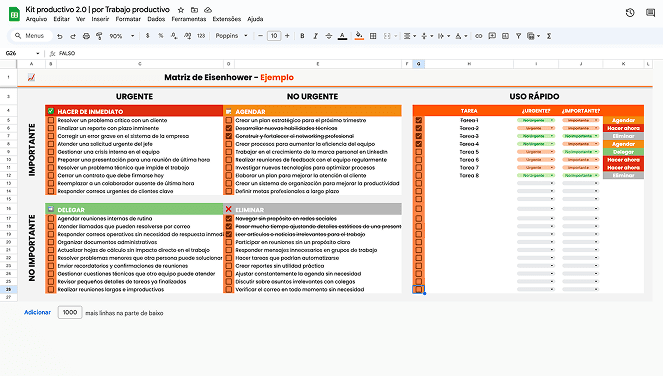663x376 pixels.
Task: Open filter views dropdown in toolbar
Action: [534, 36]
